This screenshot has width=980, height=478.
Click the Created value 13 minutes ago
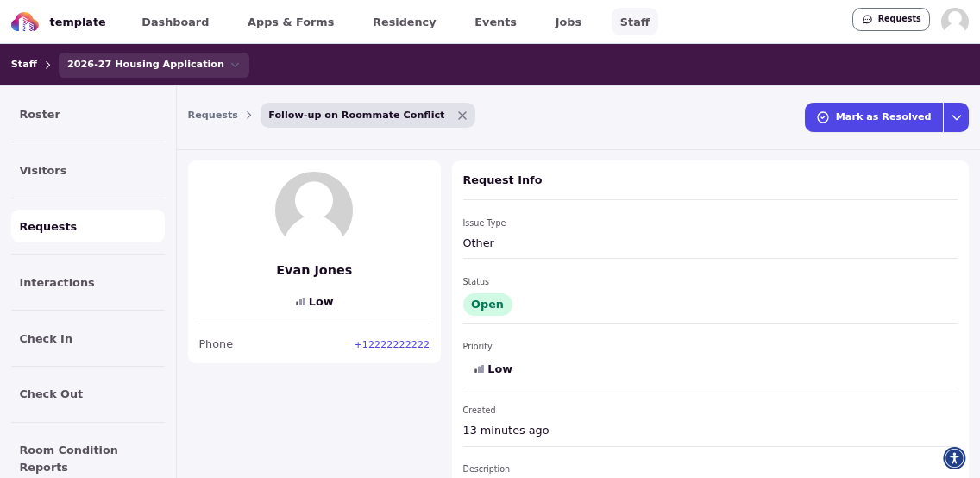[506, 431]
